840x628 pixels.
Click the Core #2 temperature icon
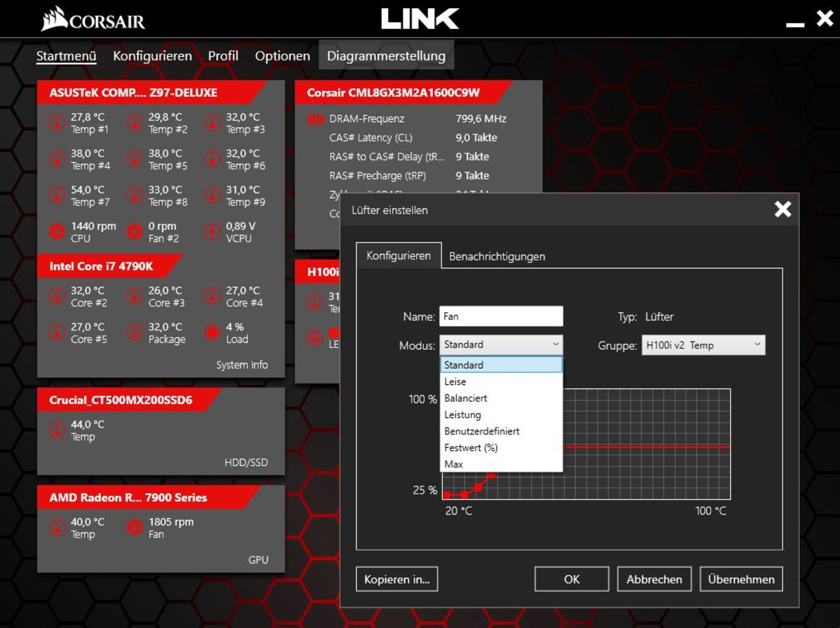pos(57,297)
